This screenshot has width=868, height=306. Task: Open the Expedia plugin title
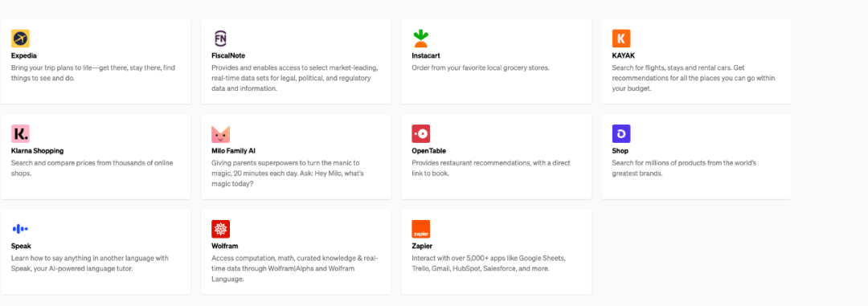coord(24,56)
